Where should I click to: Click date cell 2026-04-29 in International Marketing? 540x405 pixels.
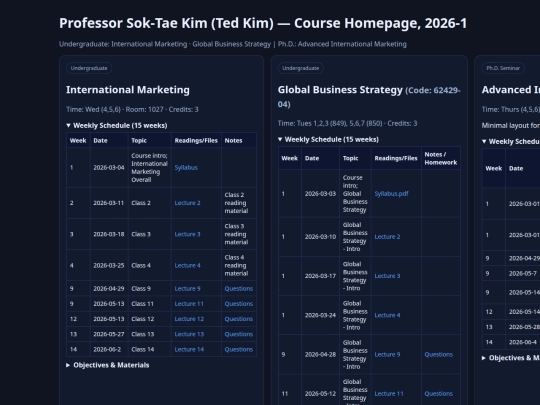coord(109,289)
